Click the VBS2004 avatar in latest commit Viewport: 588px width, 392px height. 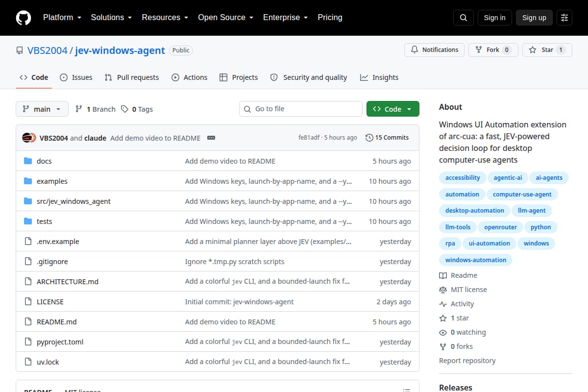tap(26, 138)
